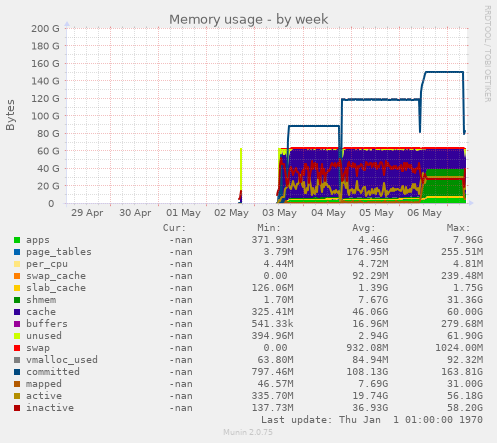
Task: Click the green shmem area on 06 May
Action: (445, 188)
